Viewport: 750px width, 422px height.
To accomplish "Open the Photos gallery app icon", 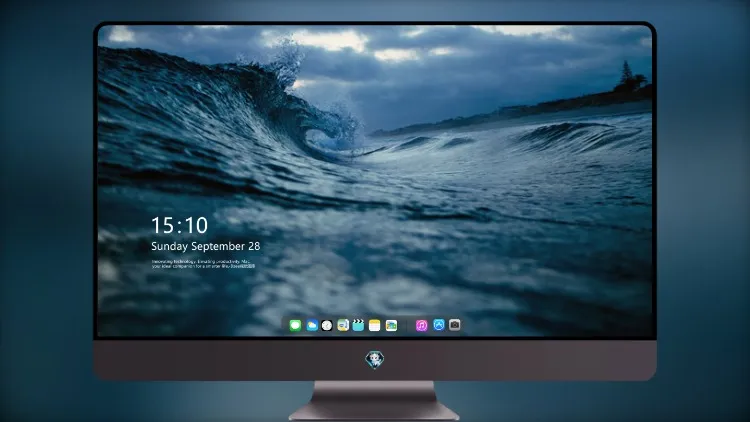I will [x=391, y=325].
